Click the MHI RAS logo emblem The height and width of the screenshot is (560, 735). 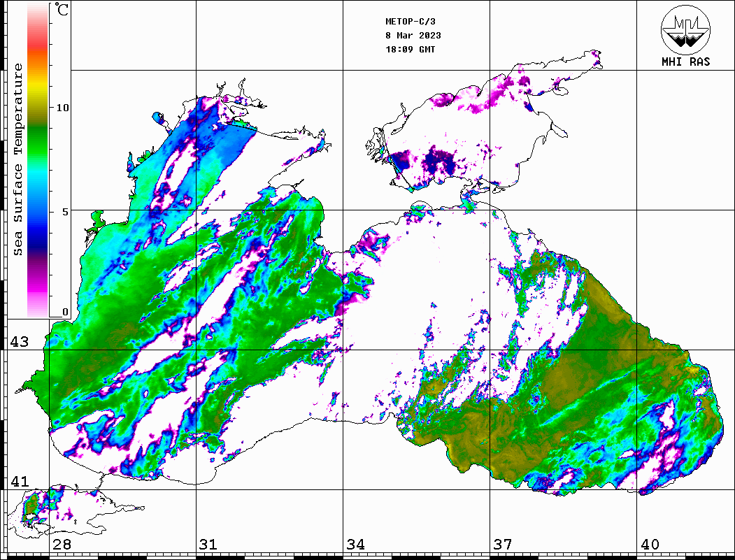coord(685,29)
